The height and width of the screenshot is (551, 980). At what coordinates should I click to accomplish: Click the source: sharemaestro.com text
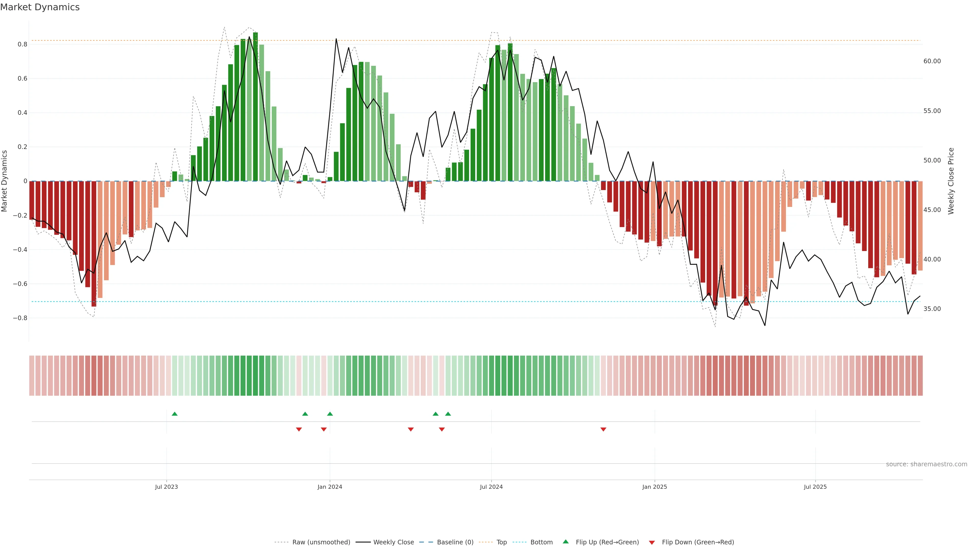[926, 464]
